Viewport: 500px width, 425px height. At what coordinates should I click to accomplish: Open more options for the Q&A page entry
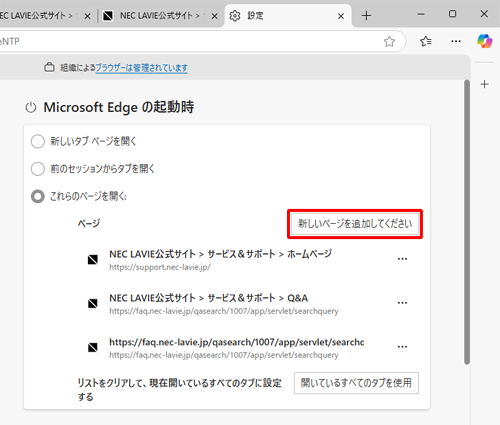[402, 303]
